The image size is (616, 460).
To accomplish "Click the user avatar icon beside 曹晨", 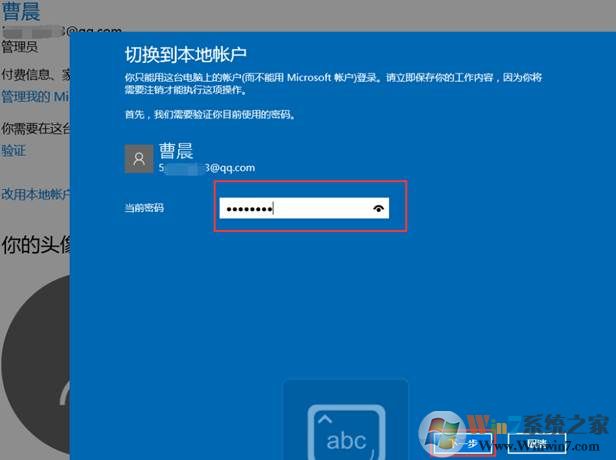I will [x=139, y=159].
